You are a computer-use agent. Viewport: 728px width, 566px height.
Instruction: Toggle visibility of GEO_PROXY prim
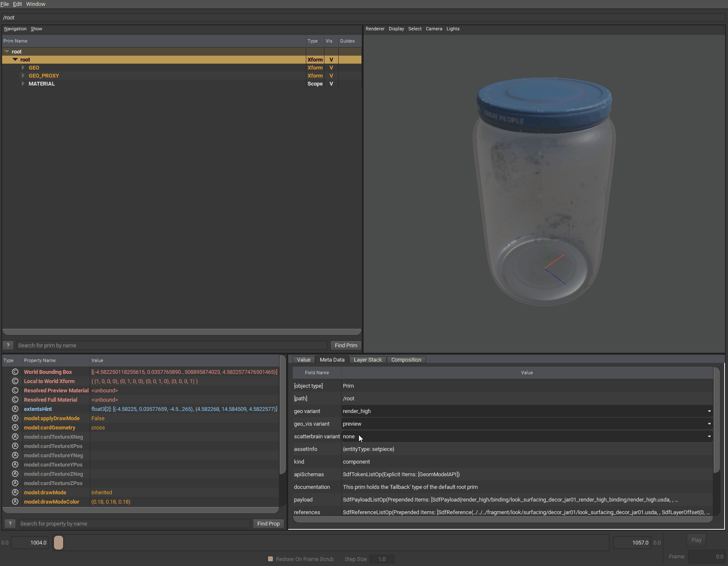[331, 76]
